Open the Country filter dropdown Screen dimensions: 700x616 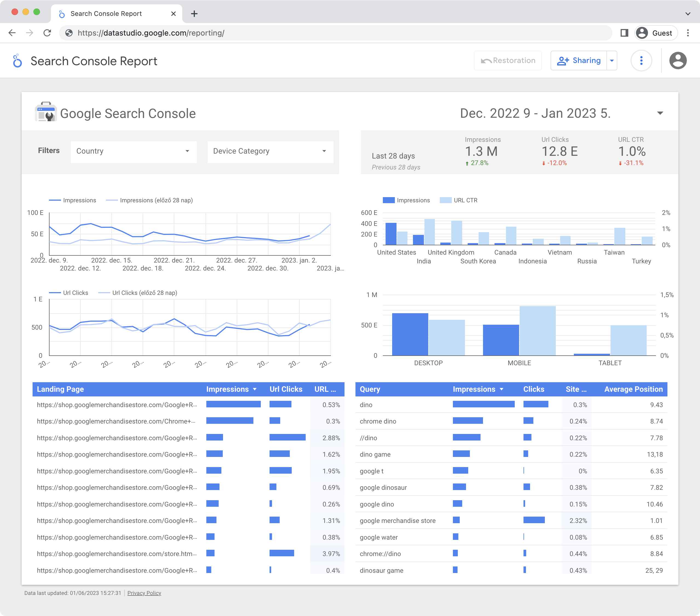coord(134,151)
